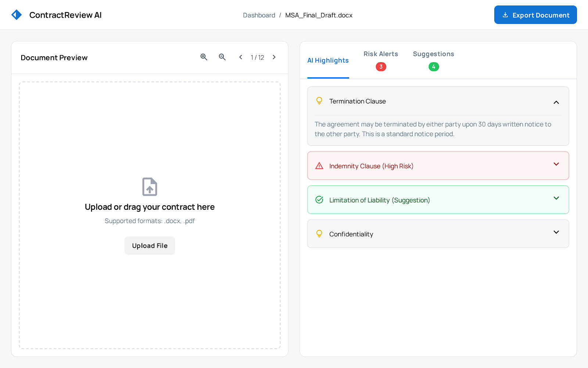Go to previous document page
This screenshot has height=368, width=588.
tap(241, 57)
